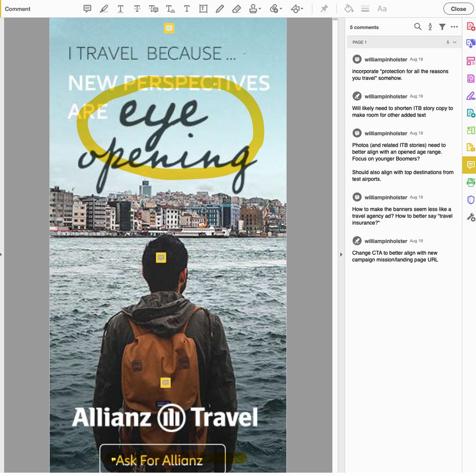Open the comments panel options menu
Image resolution: width=476 pixels, height=476 pixels.
point(454,27)
